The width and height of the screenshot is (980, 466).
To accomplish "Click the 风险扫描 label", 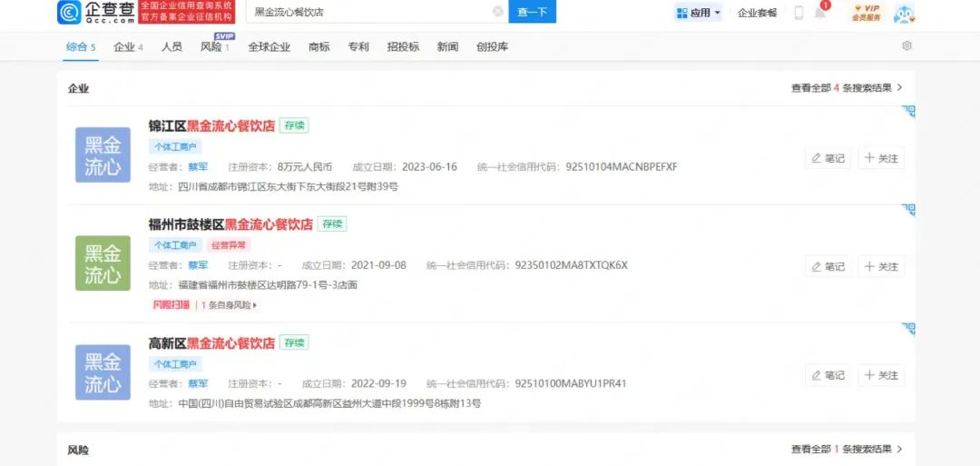I will click(171, 305).
